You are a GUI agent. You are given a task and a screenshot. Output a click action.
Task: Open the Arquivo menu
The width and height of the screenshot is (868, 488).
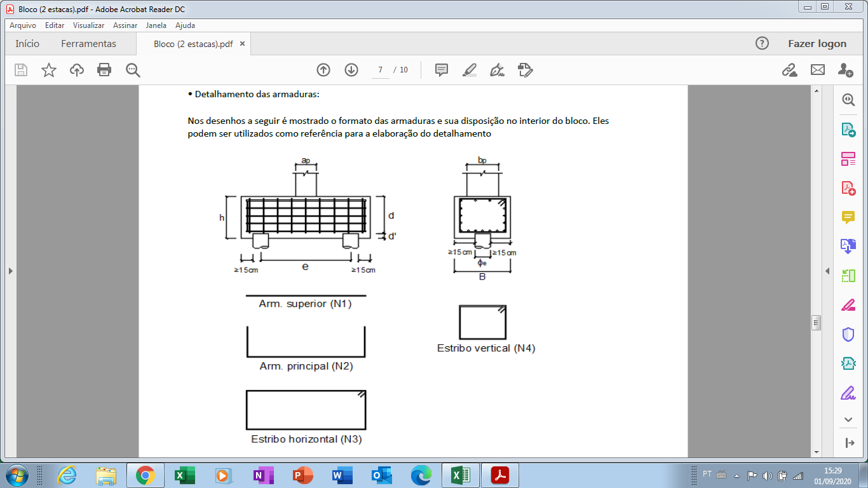(23, 25)
